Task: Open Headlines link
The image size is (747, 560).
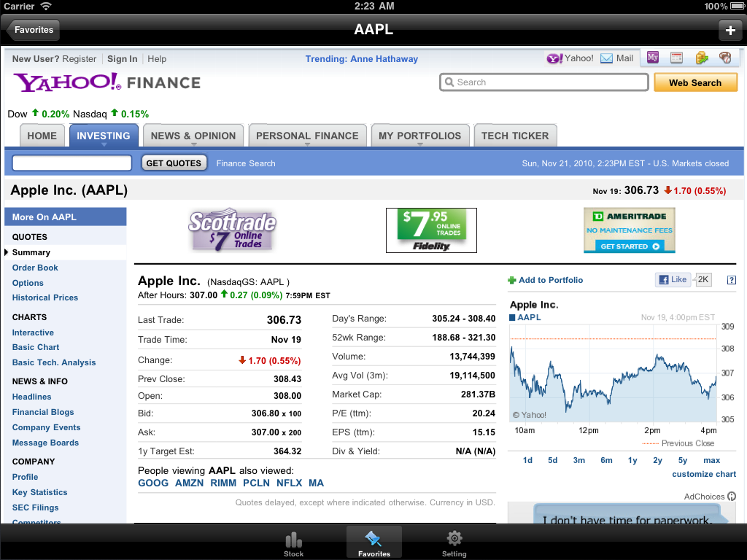Action: click(31, 397)
